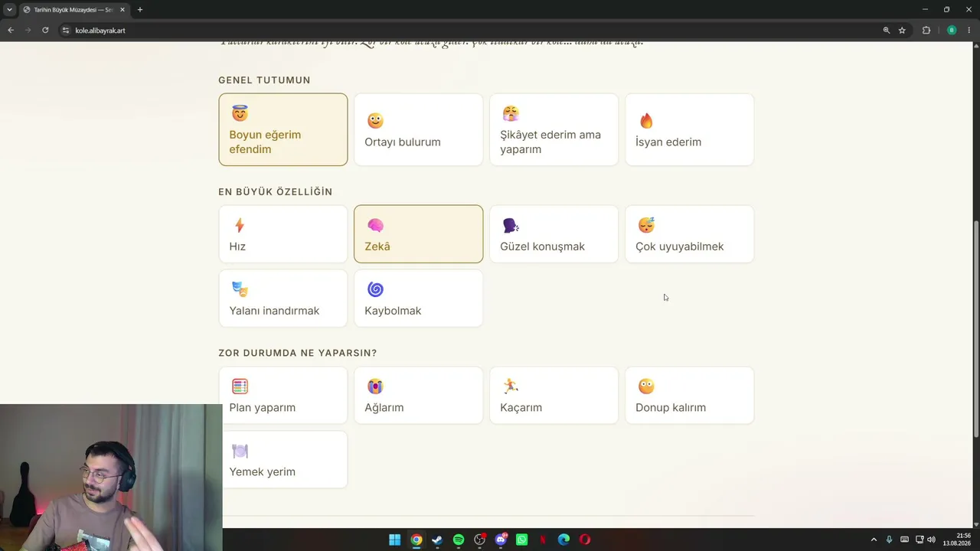Pick the "Güzel konuşmak" option
The image size is (980, 551).
(x=554, y=234)
